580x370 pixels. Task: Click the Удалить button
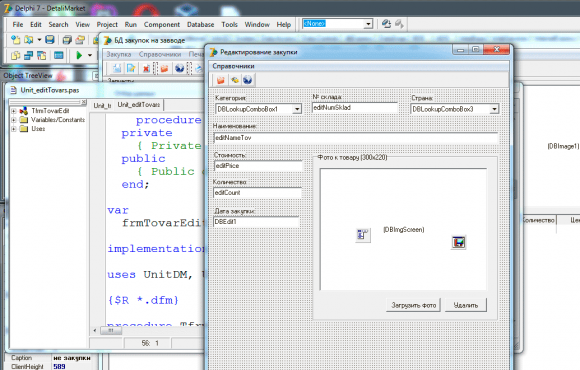466,305
